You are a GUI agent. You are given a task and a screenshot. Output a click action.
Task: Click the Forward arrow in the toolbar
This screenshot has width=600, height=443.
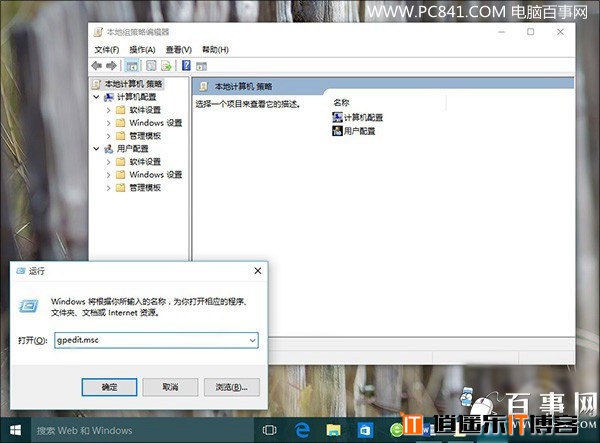(111, 66)
